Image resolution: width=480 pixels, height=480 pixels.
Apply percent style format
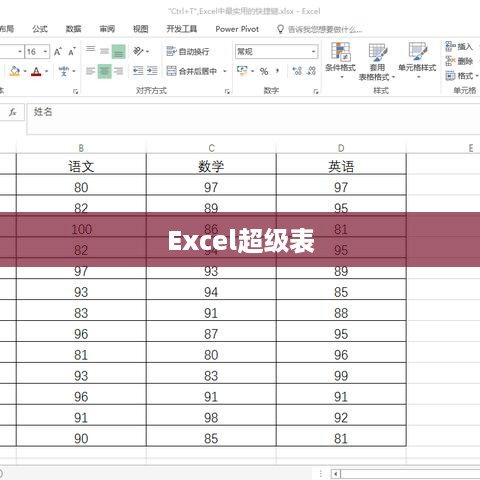pos(264,71)
